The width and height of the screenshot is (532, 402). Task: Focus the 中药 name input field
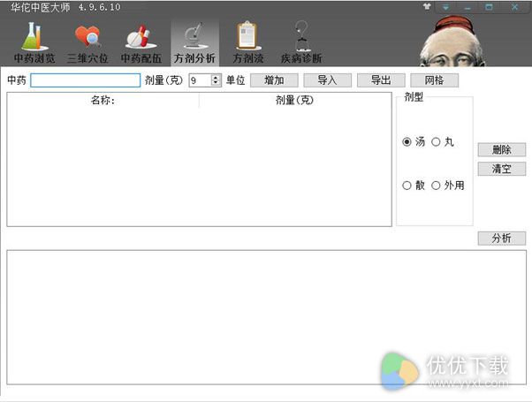point(85,80)
